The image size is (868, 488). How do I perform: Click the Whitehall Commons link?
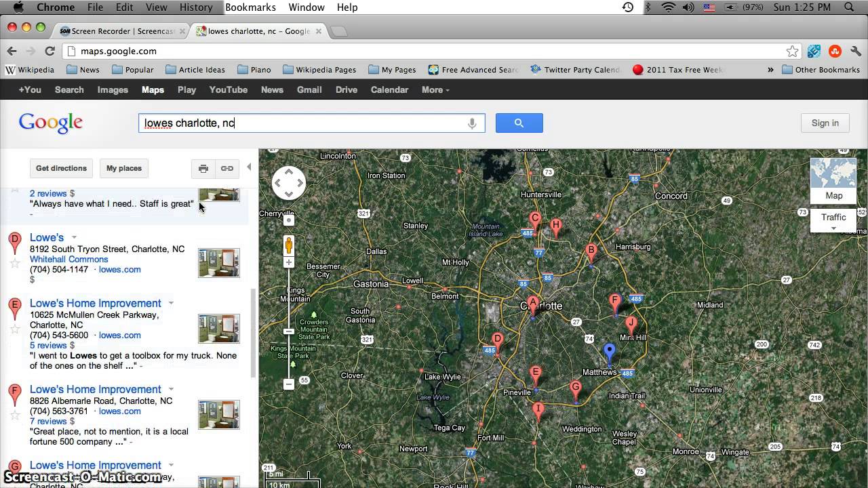68,260
